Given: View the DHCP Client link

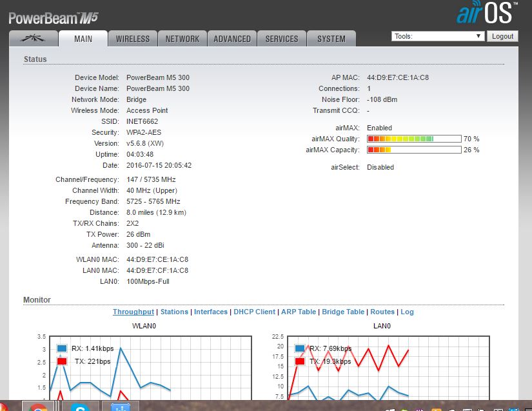Looking at the screenshot, I should point(255,312).
